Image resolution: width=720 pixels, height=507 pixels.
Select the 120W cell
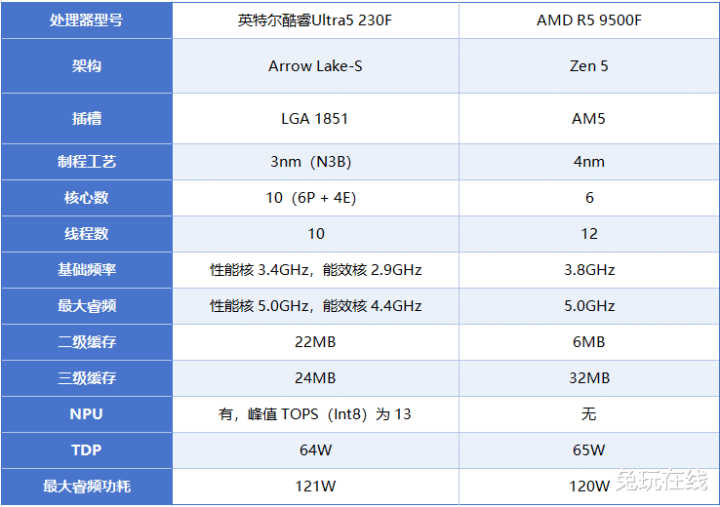click(589, 486)
